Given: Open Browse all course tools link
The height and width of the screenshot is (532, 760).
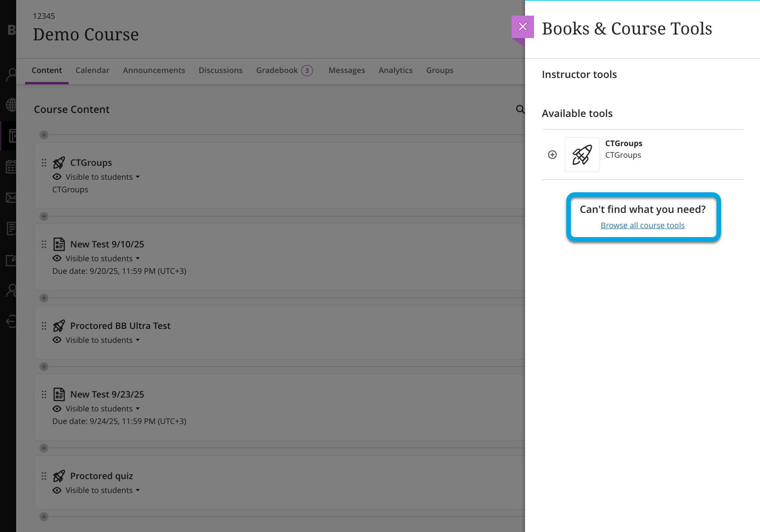Looking at the screenshot, I should coord(642,225).
